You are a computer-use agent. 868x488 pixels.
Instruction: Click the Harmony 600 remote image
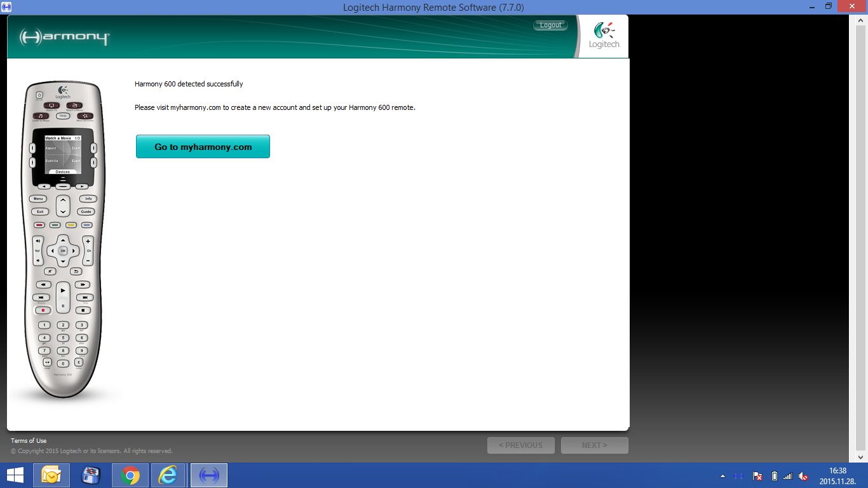pyautogui.click(x=63, y=240)
